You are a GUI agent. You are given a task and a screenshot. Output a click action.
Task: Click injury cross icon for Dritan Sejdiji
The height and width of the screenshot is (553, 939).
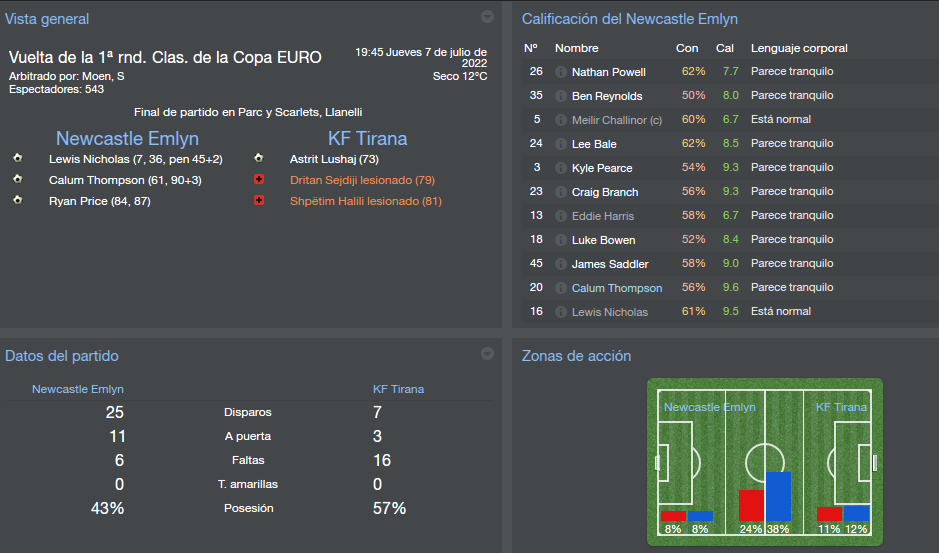[x=259, y=179]
